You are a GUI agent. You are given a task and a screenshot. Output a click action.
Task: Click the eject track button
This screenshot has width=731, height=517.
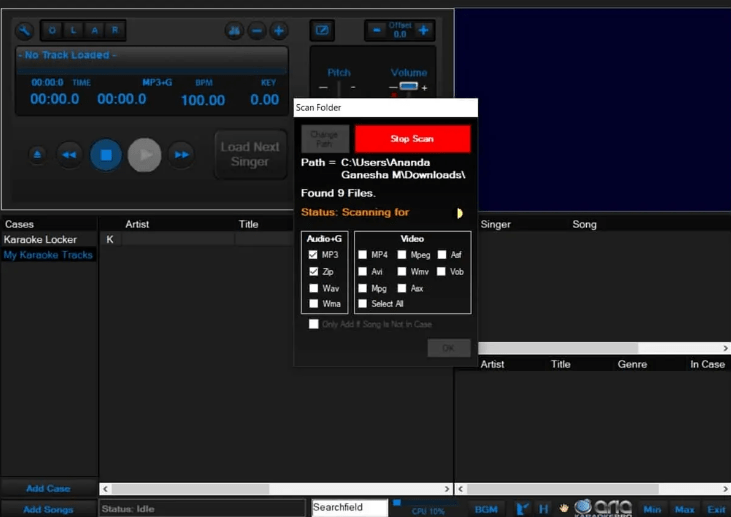(x=37, y=154)
